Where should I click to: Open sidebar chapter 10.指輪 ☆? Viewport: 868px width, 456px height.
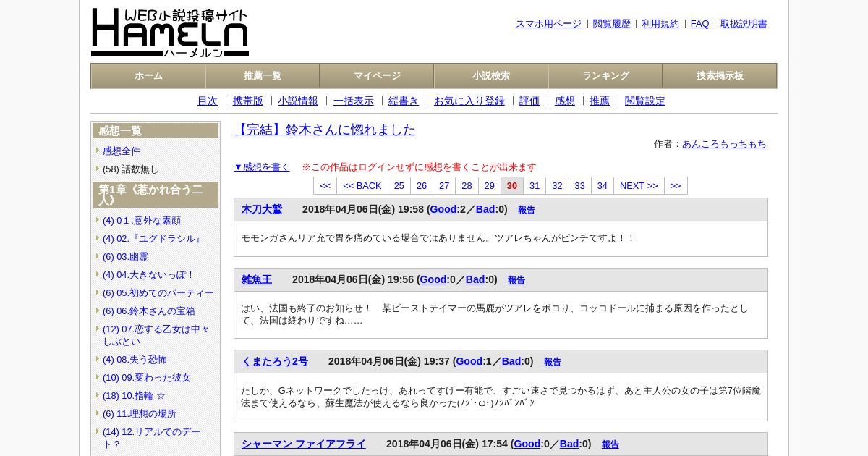click(x=134, y=396)
